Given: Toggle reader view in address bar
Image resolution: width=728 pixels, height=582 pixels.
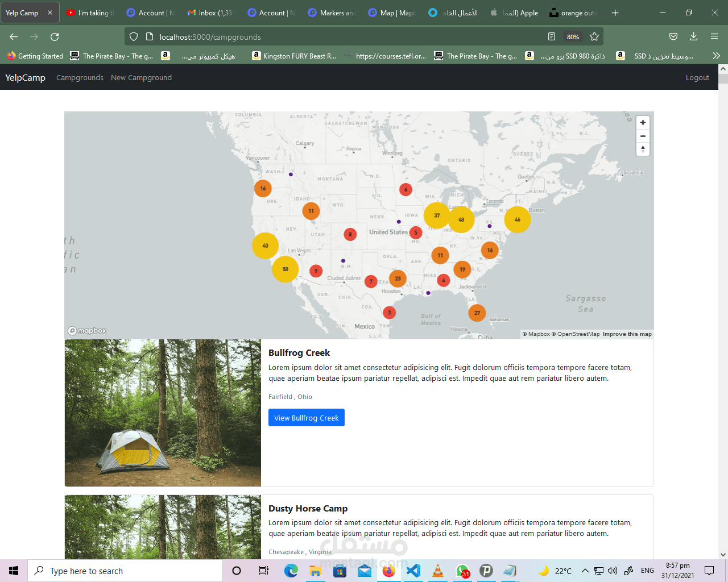Looking at the screenshot, I should (x=551, y=37).
